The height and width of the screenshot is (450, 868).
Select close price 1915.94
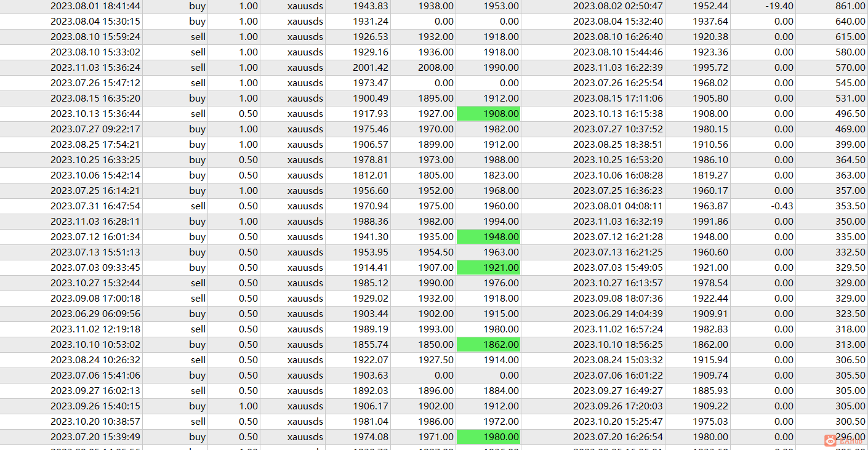point(710,360)
